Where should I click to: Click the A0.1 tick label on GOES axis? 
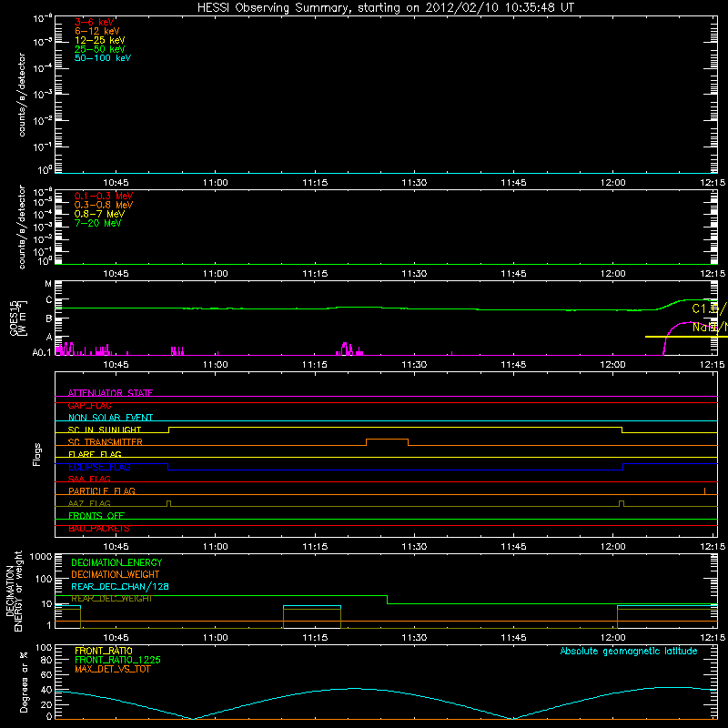coord(42,352)
